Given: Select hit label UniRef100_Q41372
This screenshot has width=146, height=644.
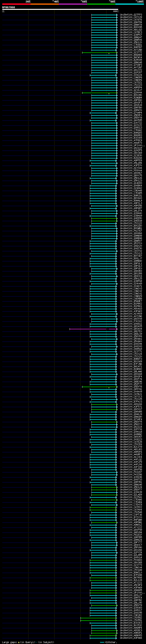Looking at the screenshot, I should (x=131, y=70).
